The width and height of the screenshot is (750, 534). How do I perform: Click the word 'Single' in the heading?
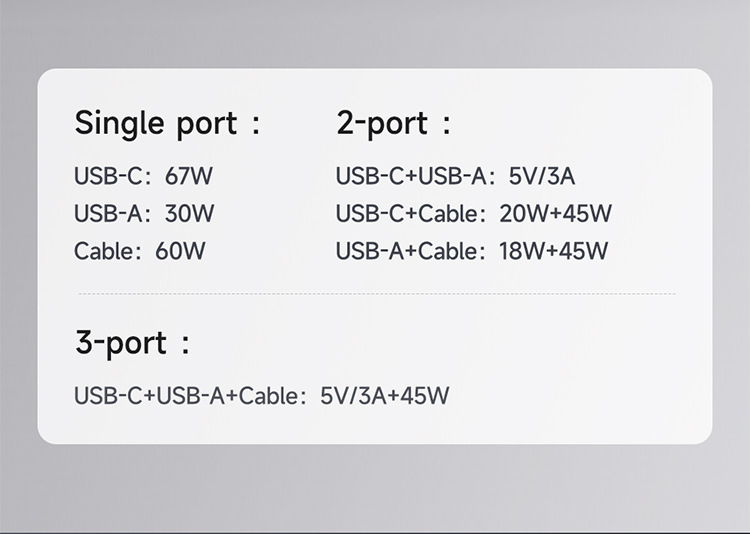point(119,124)
